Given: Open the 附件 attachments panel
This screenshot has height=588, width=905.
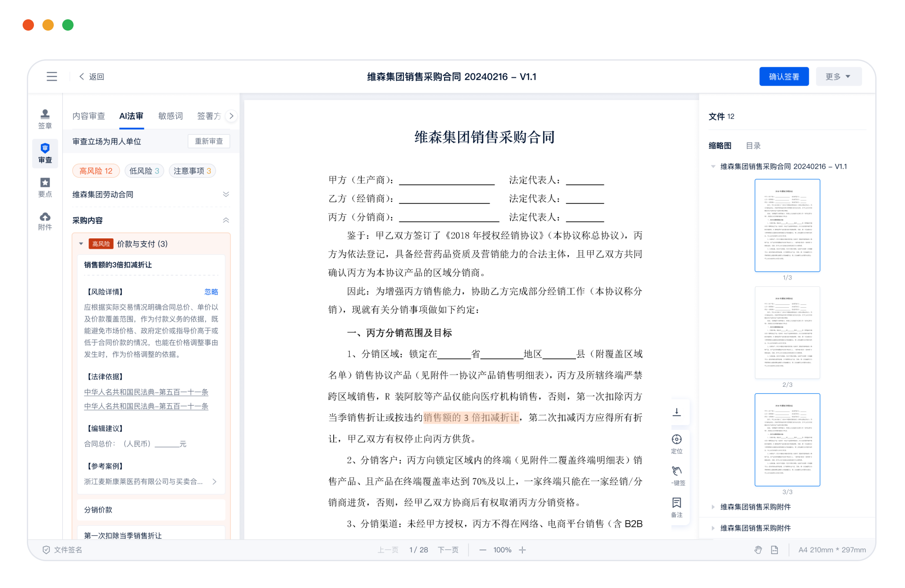Looking at the screenshot, I should coord(45,220).
